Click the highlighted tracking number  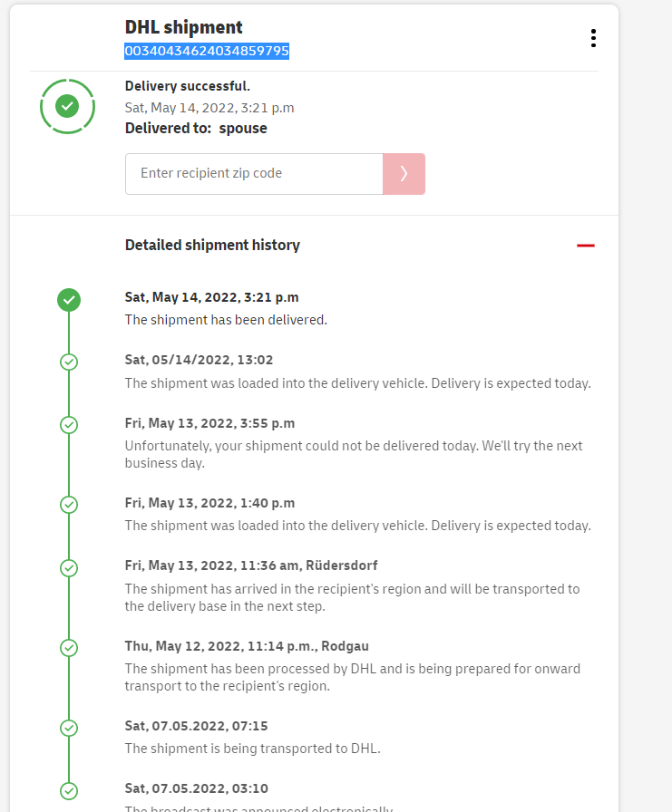click(207, 52)
